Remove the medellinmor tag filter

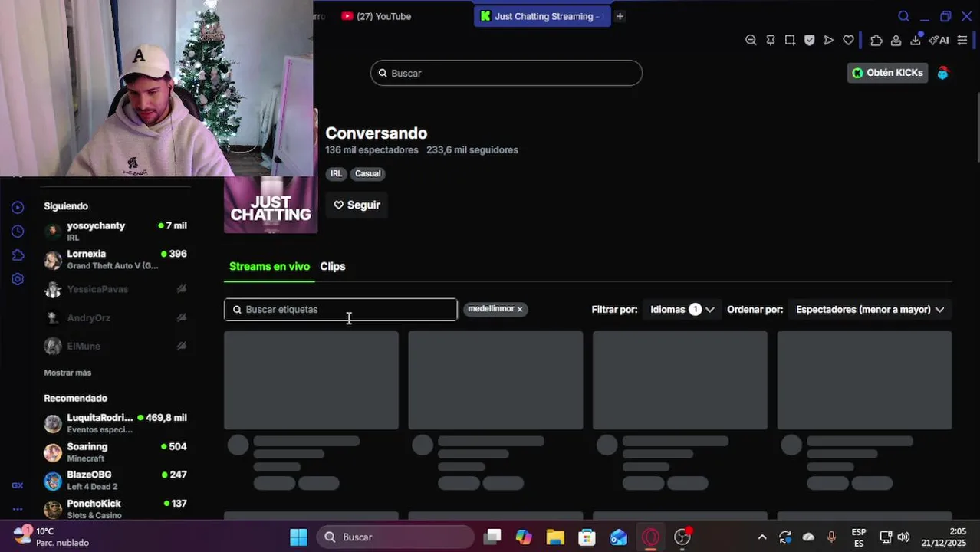(x=520, y=309)
